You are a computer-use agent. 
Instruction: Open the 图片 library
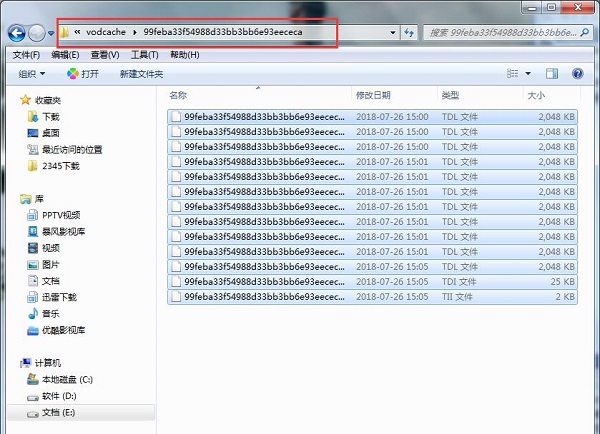(51, 264)
